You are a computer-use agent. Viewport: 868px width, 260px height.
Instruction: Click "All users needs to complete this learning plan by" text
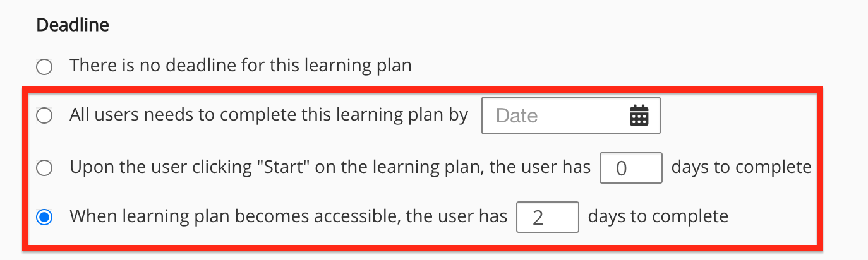point(268,116)
